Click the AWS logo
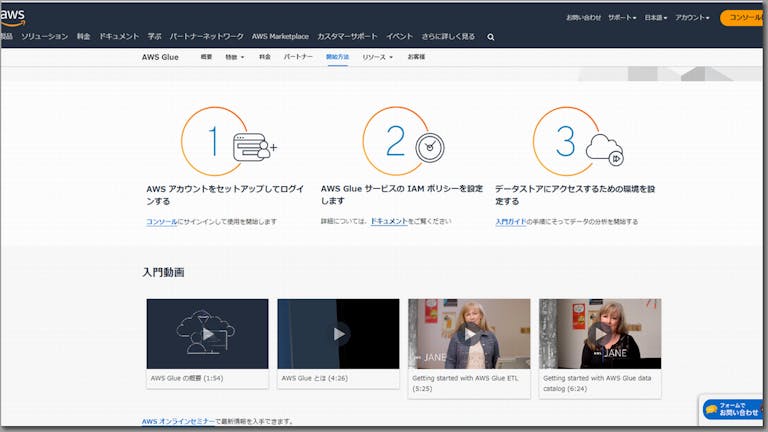The image size is (768, 432). coord(12,18)
